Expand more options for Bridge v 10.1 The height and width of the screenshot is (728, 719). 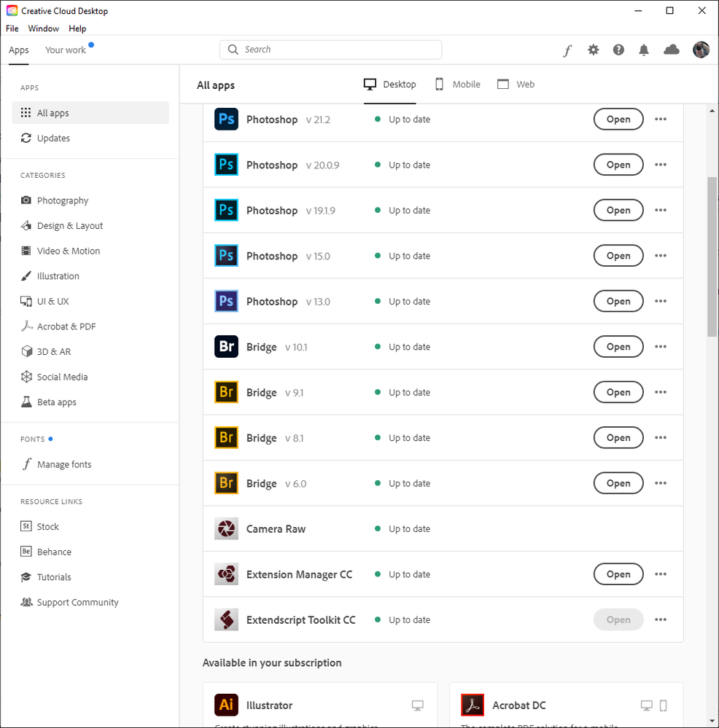[661, 347]
